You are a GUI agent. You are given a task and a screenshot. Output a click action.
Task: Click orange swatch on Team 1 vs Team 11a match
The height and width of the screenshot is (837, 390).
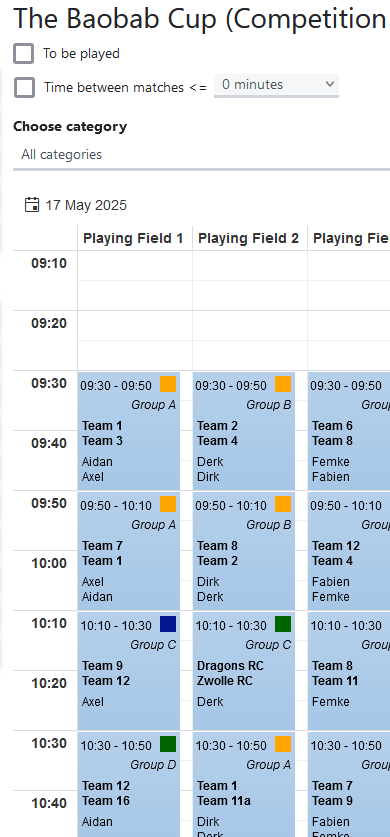(x=283, y=744)
